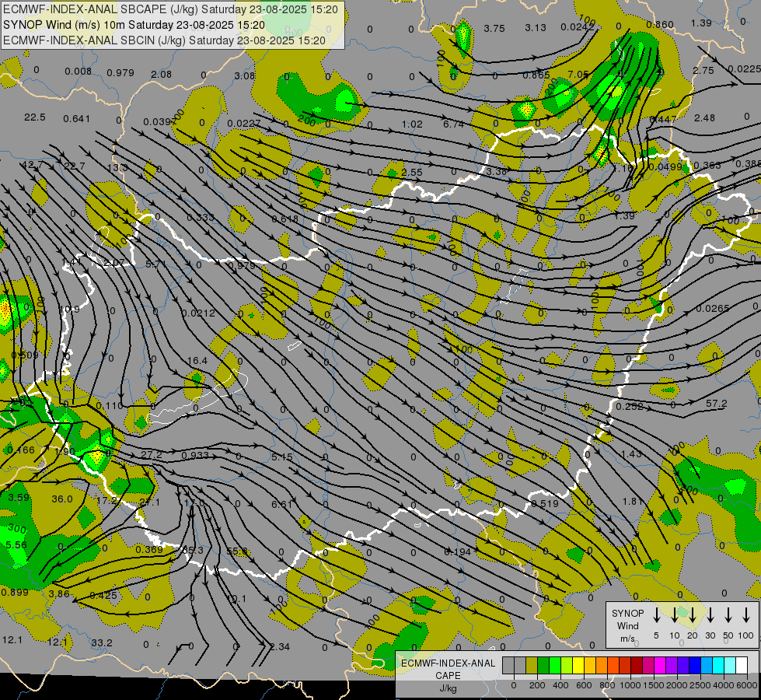Click the wind arrow above the 100 label
This screenshot has height=700, width=761.
point(746,615)
